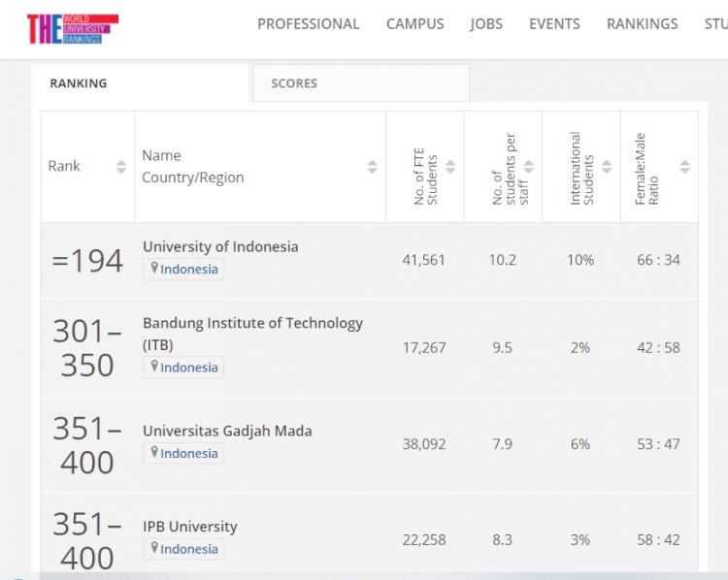Select the 301–350 rank cell
Screen dimensions: 728x580
tap(87, 348)
